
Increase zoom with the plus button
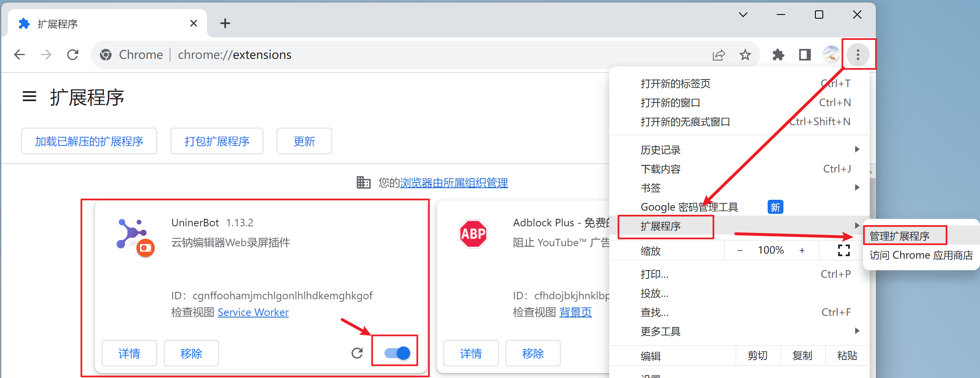pos(802,250)
